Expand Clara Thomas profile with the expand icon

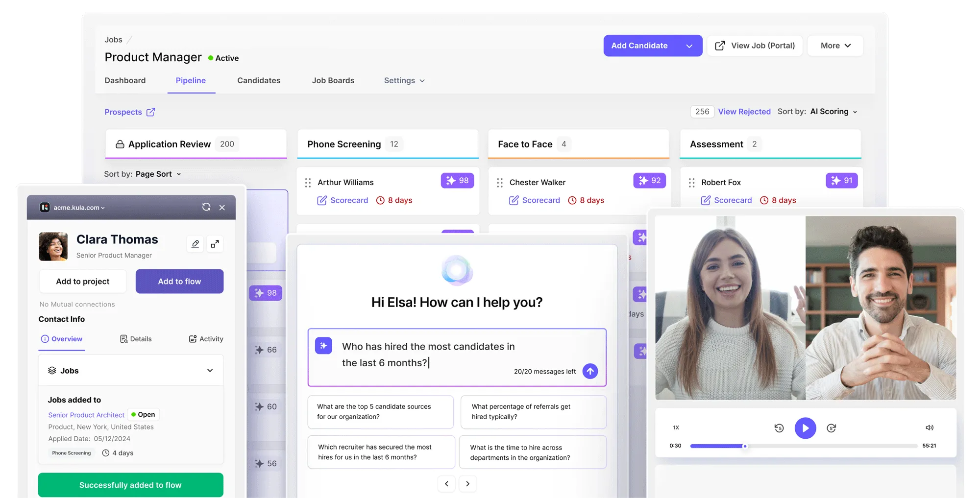(215, 244)
